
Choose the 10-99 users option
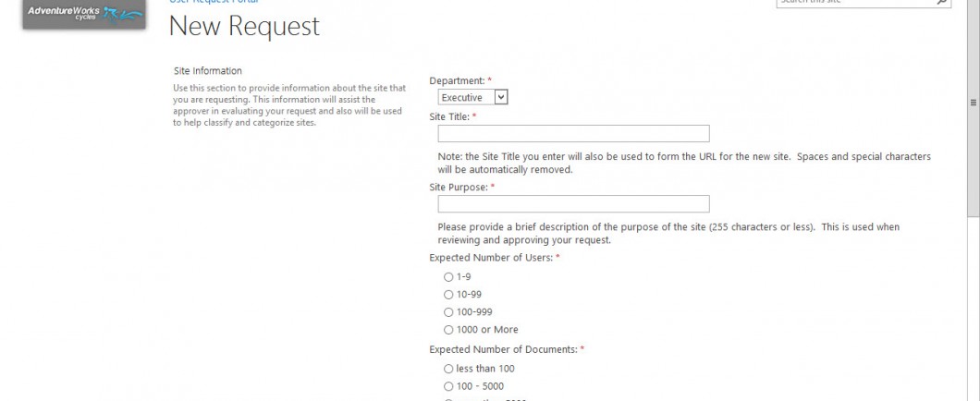pos(448,294)
